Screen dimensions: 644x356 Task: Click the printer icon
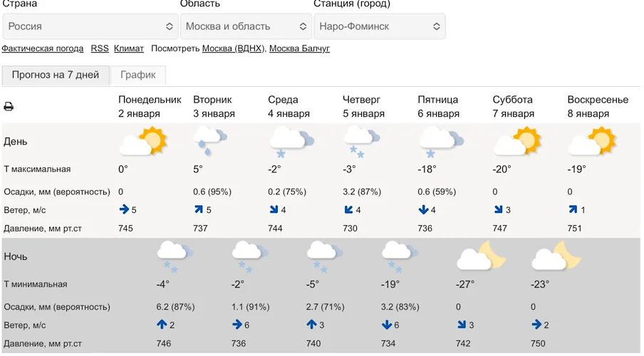coord(9,107)
